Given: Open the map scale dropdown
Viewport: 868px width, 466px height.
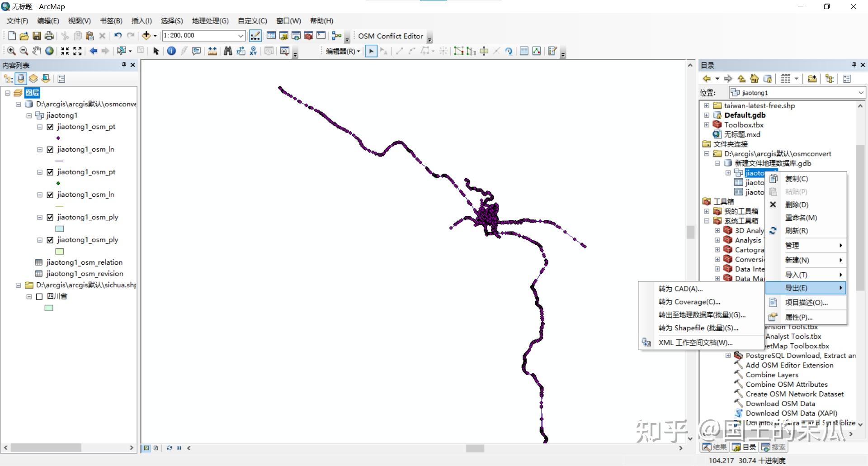Looking at the screenshot, I should 241,35.
